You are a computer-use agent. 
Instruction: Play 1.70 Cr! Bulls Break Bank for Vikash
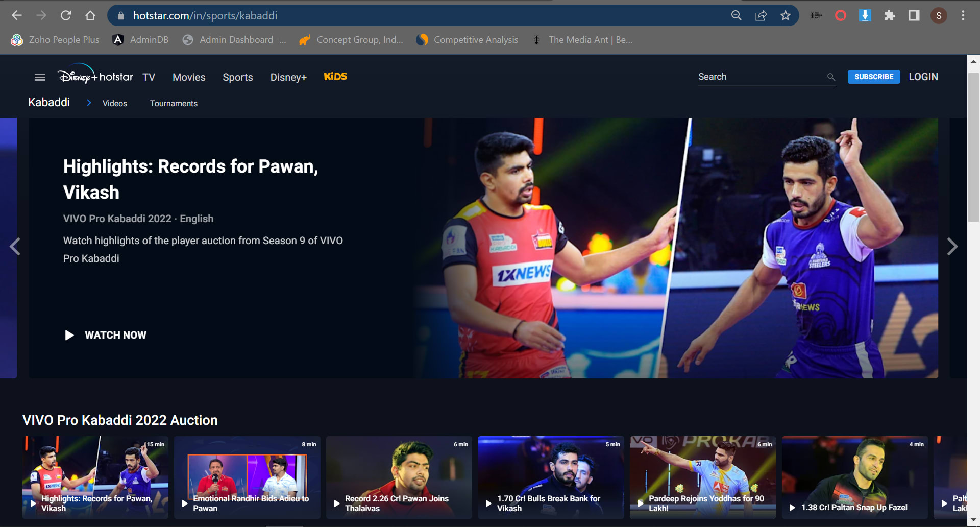tap(551, 477)
